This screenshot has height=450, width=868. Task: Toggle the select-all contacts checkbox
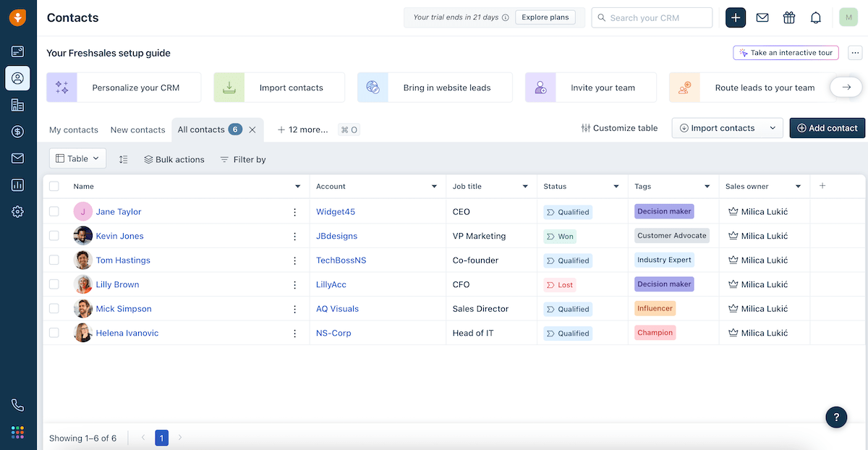click(54, 187)
